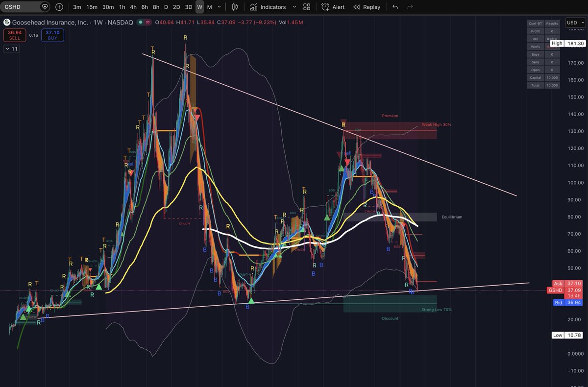The image size is (588, 387).
Task: Click the Goosehead Insurance logo icon
Action: click(x=6, y=23)
